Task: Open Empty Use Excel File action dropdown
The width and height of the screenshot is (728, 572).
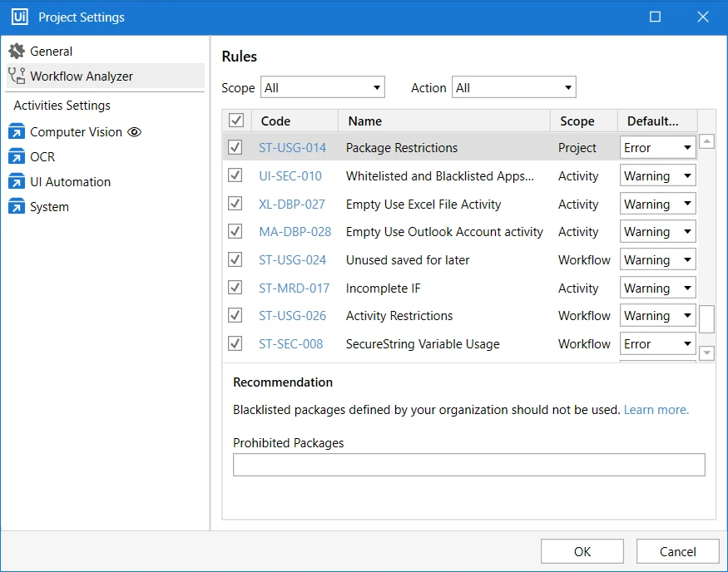Action: pos(657,203)
